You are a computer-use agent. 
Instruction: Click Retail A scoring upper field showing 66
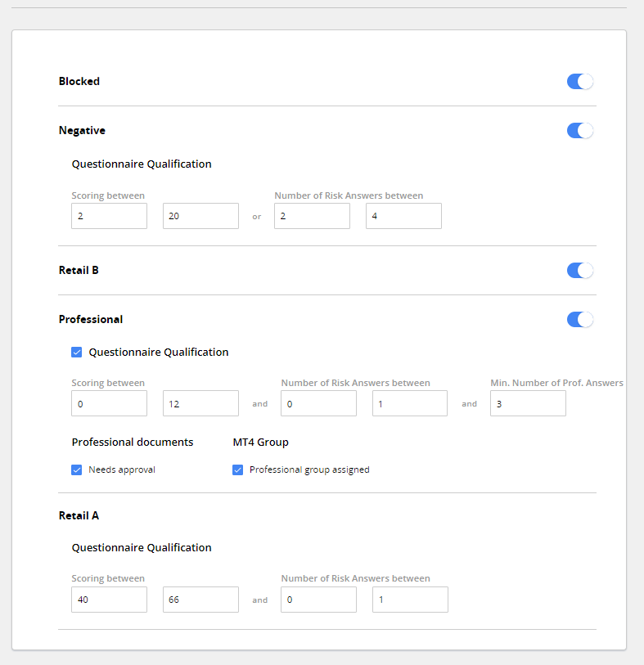[x=200, y=599]
